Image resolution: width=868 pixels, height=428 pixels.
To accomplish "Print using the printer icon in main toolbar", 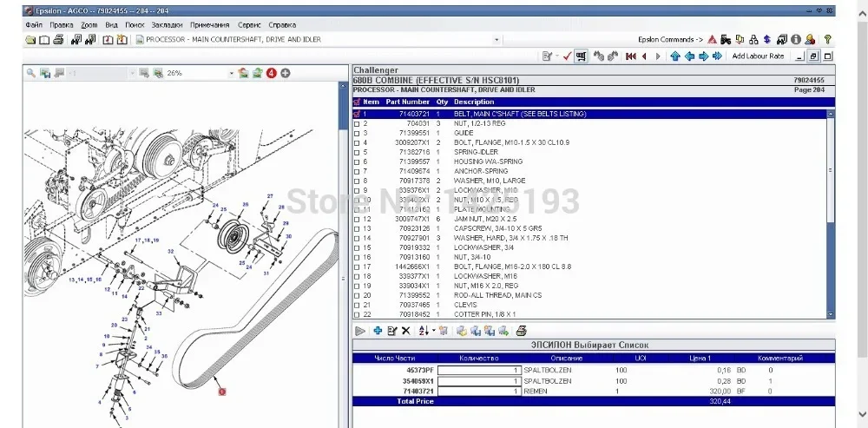I will pos(59,40).
